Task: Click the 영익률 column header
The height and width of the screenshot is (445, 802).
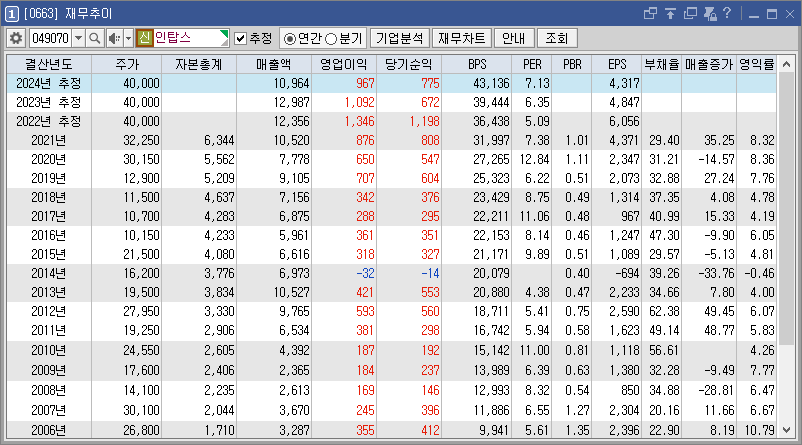Action: coord(756,64)
